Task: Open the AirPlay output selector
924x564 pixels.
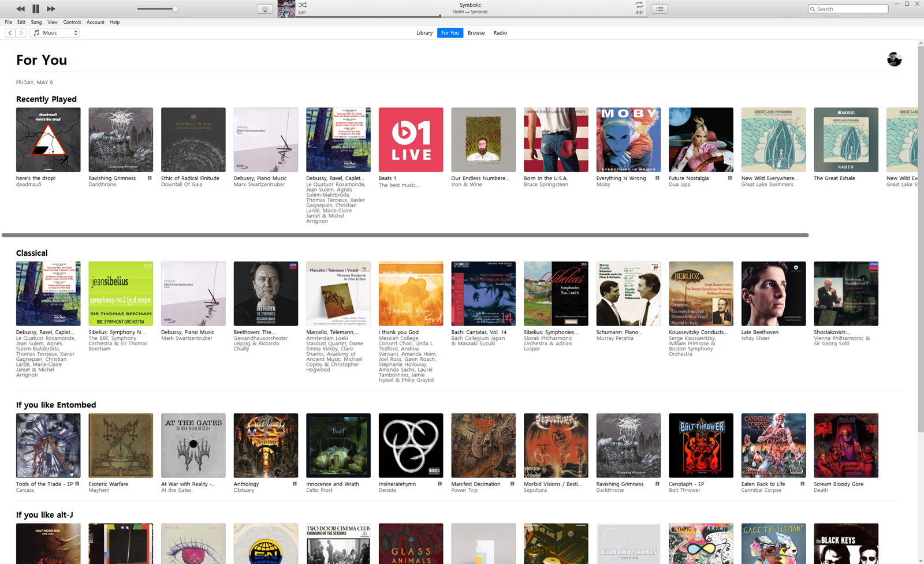Action: [x=265, y=9]
